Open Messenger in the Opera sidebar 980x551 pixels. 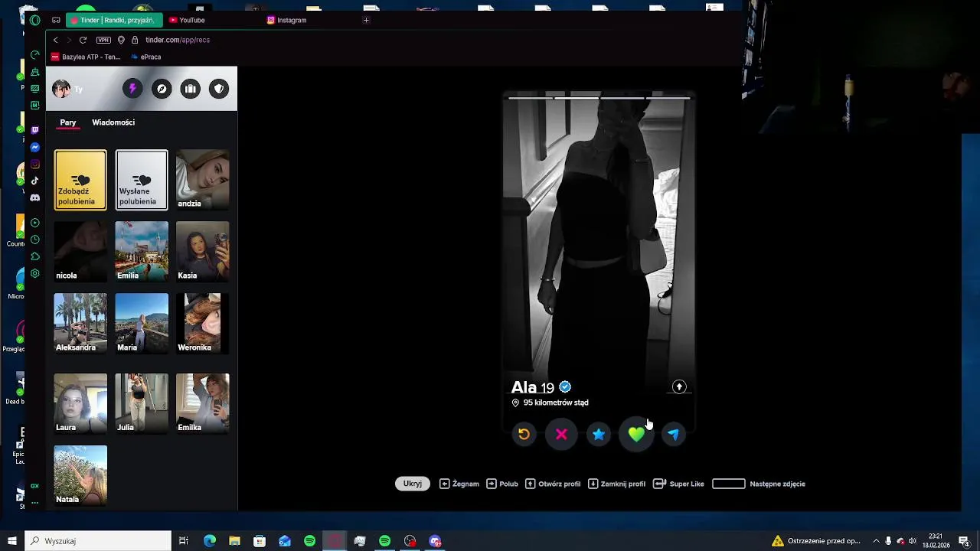point(34,147)
